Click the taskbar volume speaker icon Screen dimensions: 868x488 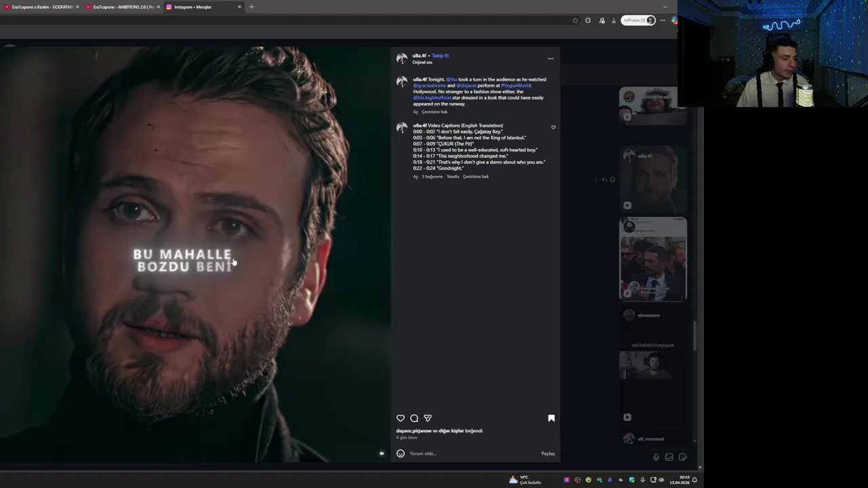coord(661,480)
